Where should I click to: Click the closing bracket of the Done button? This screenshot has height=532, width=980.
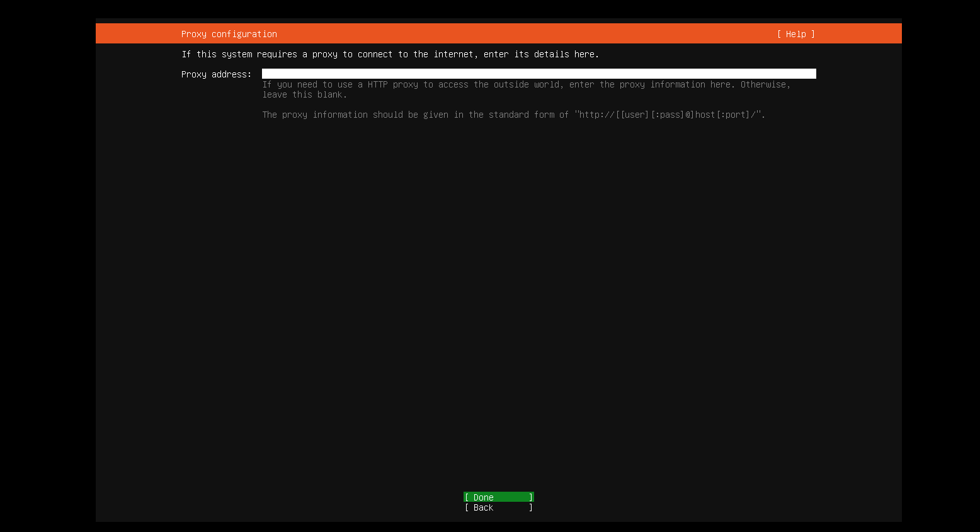pyautogui.click(x=531, y=497)
